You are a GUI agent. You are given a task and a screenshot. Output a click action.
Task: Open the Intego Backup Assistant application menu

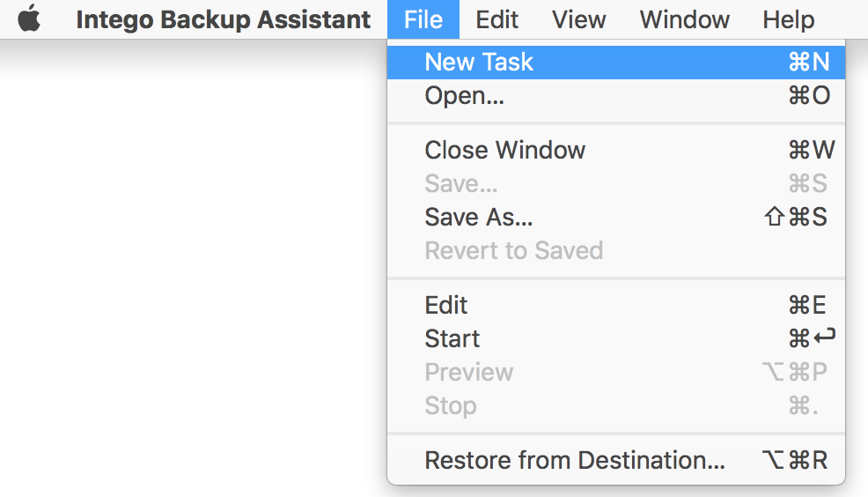[x=223, y=19]
